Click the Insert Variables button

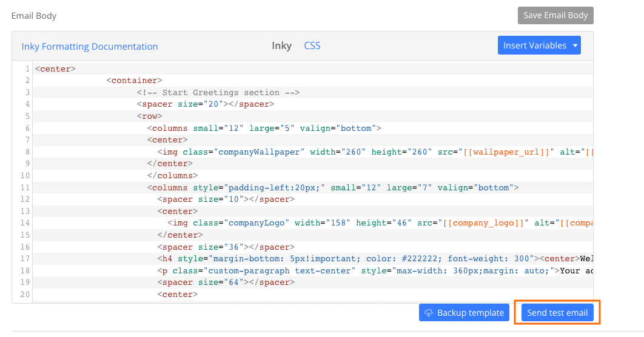point(539,45)
